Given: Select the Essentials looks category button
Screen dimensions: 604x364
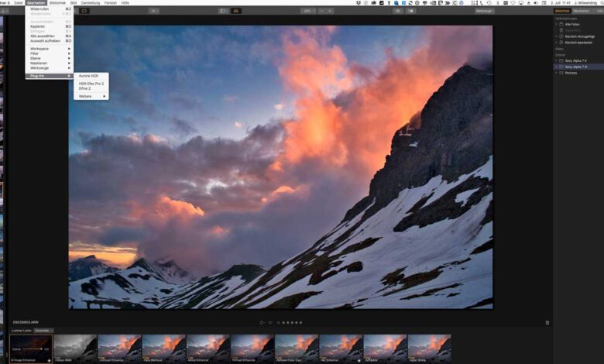Looking at the screenshot, I should point(43,330).
